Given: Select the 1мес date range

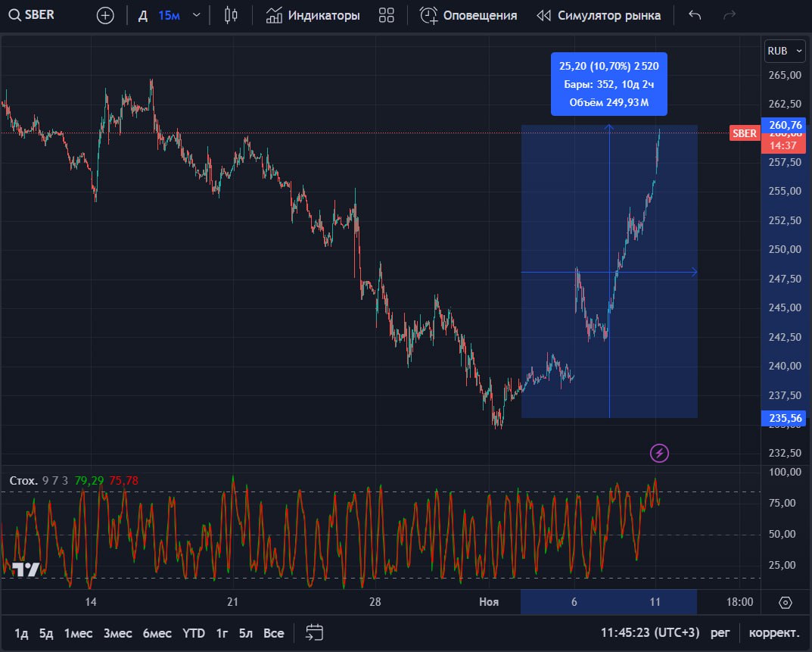Looking at the screenshot, I should [78, 633].
